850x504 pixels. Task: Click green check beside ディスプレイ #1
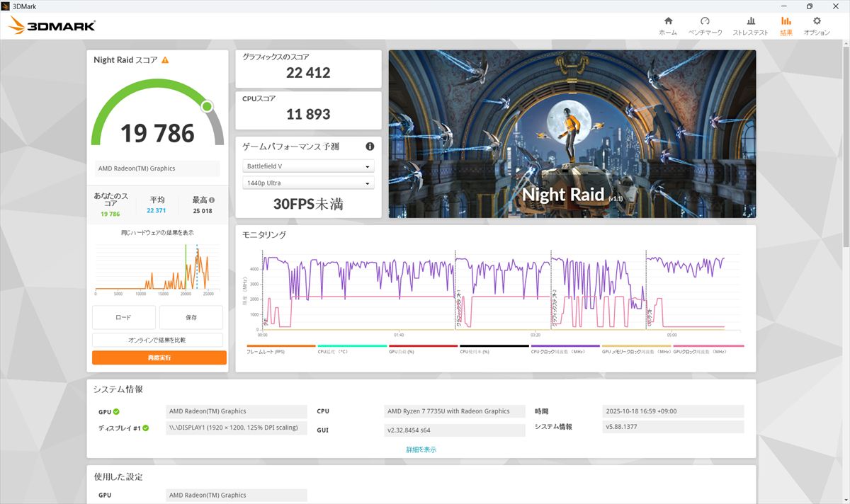[x=145, y=428]
